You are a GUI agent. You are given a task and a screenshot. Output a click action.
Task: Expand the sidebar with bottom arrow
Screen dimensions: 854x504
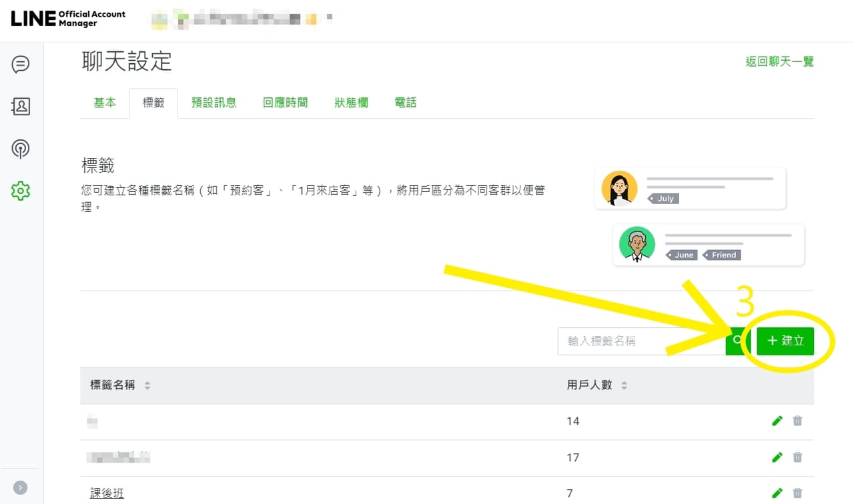coord(21,487)
